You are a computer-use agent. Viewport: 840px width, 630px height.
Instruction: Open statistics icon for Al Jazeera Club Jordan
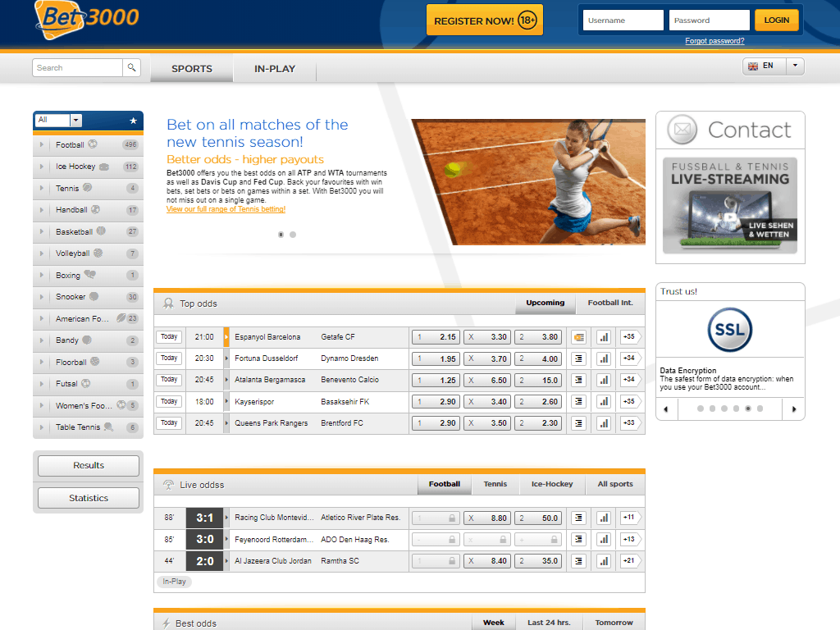[604, 561]
